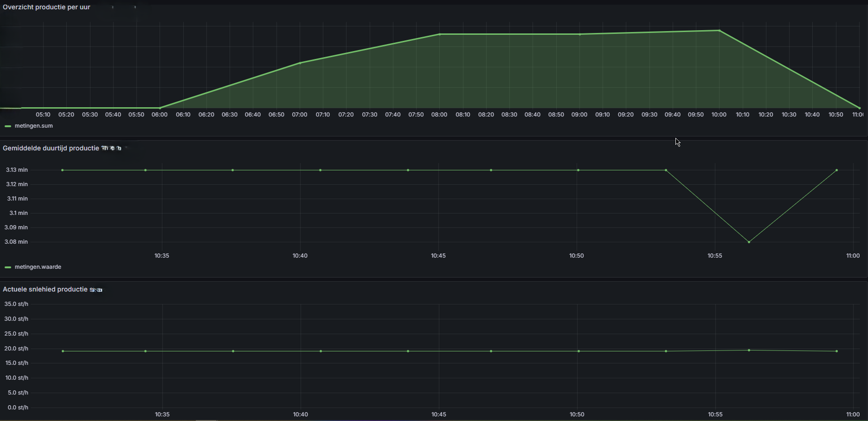The width and height of the screenshot is (868, 421).
Task: Click the camera icon next to 'Actuele snlehied productie'
Action: coord(99,289)
